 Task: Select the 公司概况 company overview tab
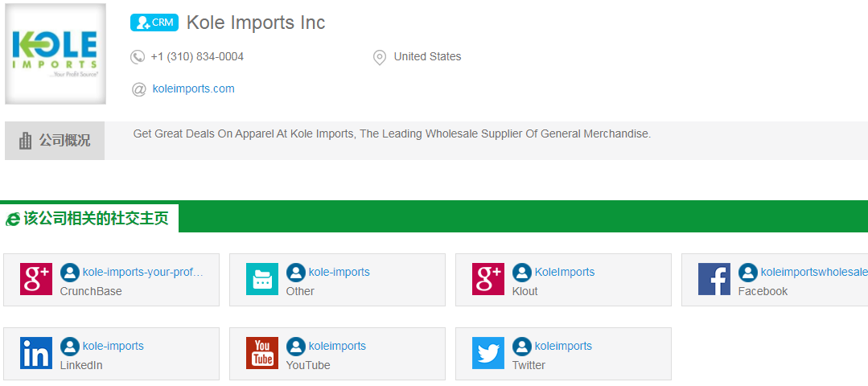(55, 141)
